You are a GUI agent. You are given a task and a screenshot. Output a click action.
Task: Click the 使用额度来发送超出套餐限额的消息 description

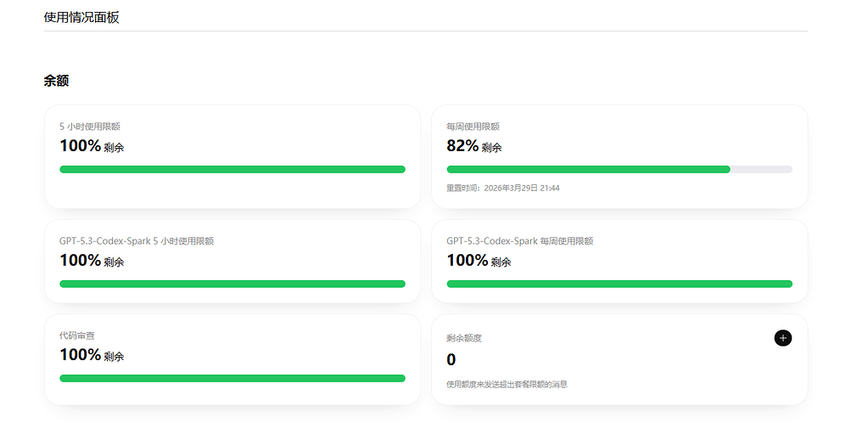point(507,384)
